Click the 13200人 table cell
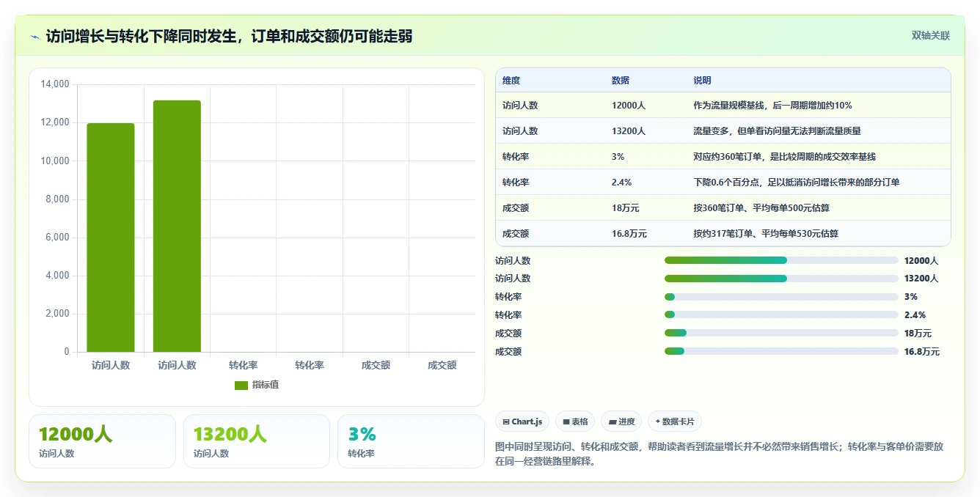The image size is (980, 497). point(629,131)
